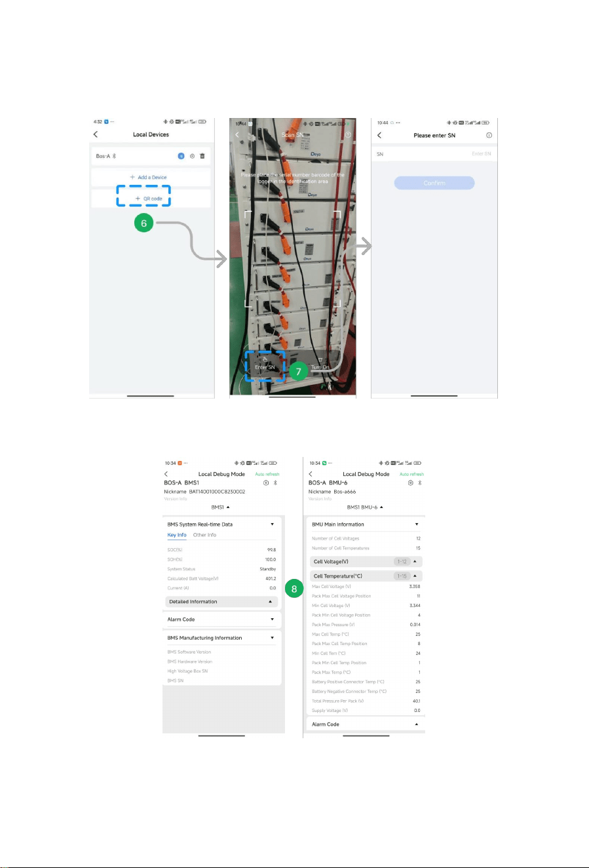Image resolution: width=589 pixels, height=868 pixels.
Task: Tap the Number of Cell Voltages row
Action: [366, 539]
